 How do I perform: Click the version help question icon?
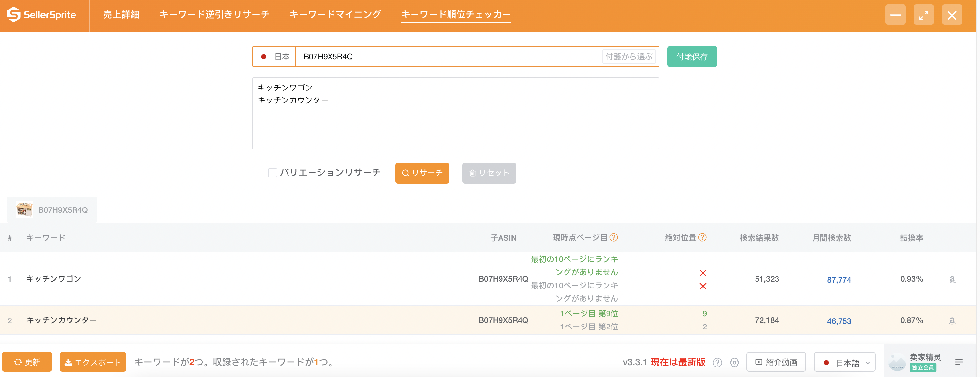tap(717, 362)
